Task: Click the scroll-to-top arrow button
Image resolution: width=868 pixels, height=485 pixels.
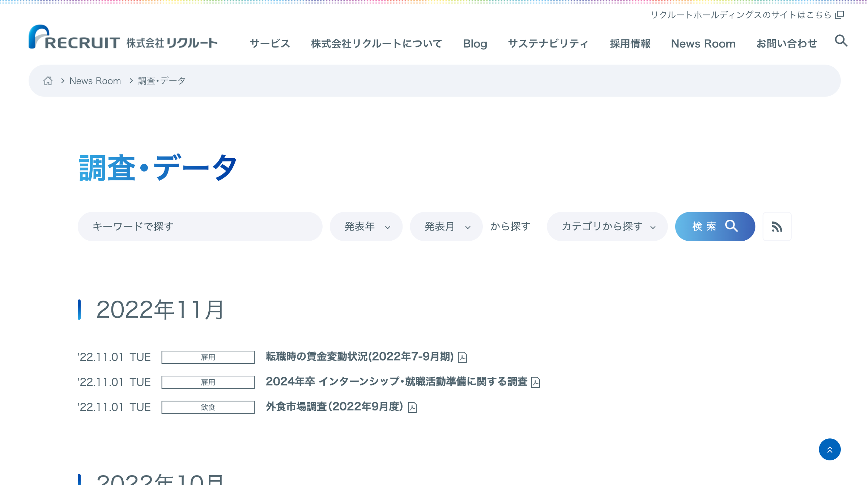Action: point(830,449)
